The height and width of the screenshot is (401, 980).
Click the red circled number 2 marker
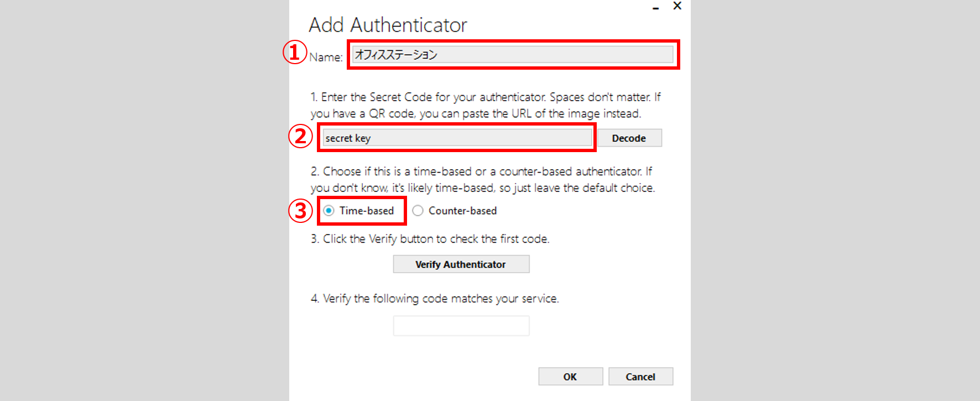click(x=300, y=136)
